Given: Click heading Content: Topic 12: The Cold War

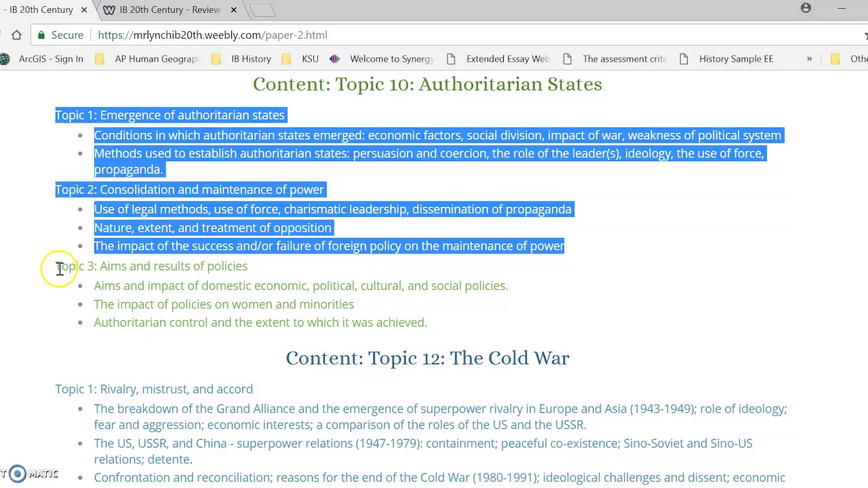Looking at the screenshot, I should (x=427, y=358).
